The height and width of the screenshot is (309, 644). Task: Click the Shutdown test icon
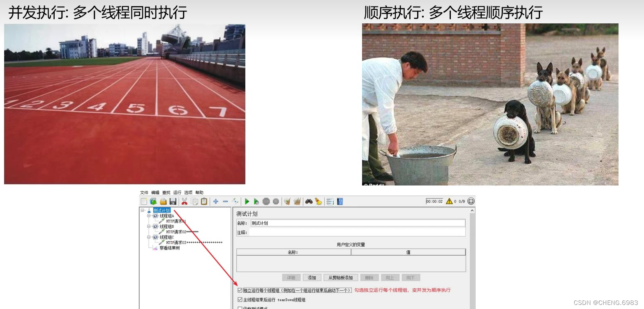[x=276, y=201]
